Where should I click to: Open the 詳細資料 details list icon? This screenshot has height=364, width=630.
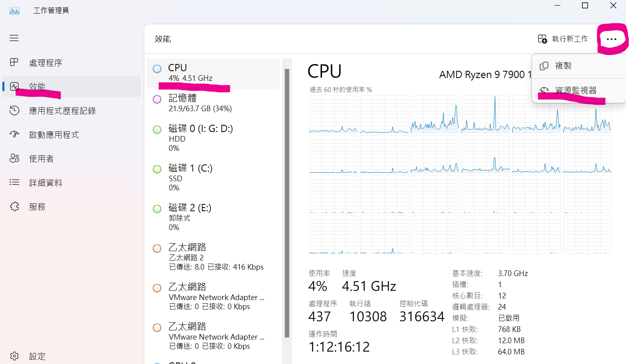point(14,182)
